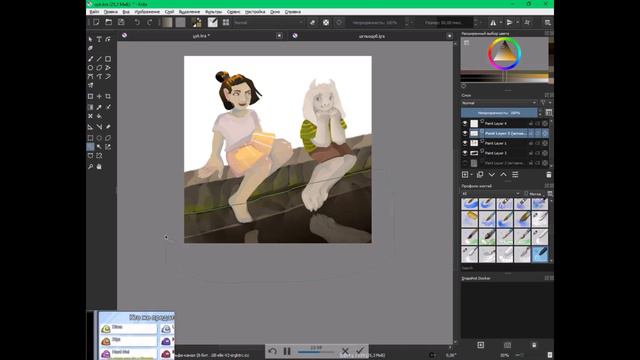This screenshot has height=360, width=640.
Task: Undo the last action in the toolbar
Action: coord(137,22)
